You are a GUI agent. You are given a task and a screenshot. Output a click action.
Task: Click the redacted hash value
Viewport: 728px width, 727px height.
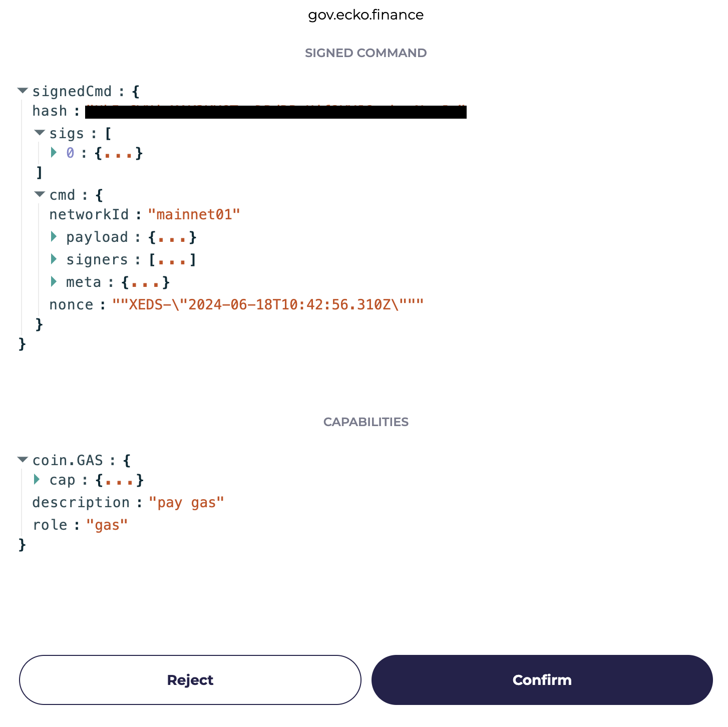tap(276, 112)
